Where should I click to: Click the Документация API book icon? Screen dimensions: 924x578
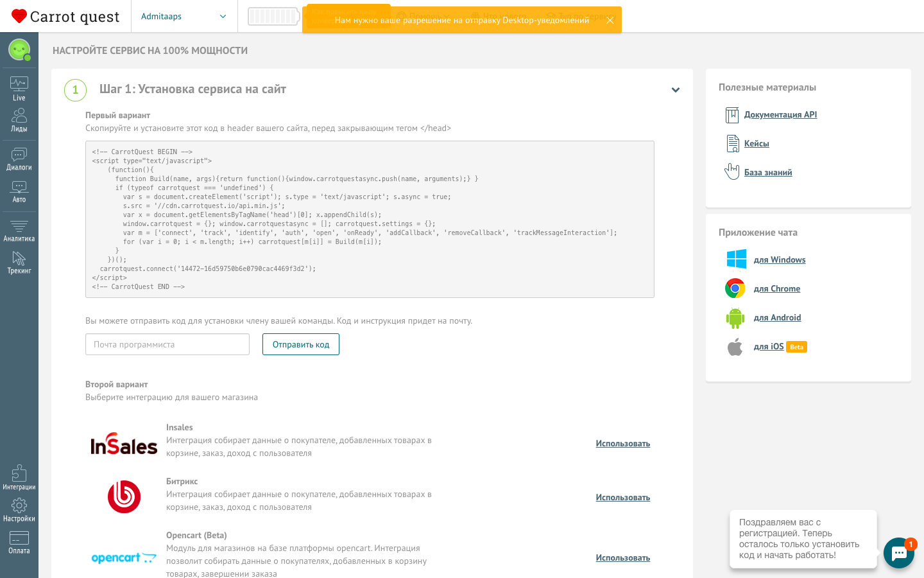click(732, 115)
